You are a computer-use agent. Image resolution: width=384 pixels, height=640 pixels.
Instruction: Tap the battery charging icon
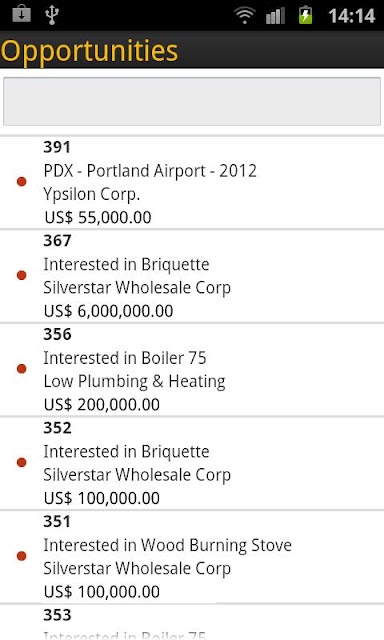point(305,15)
